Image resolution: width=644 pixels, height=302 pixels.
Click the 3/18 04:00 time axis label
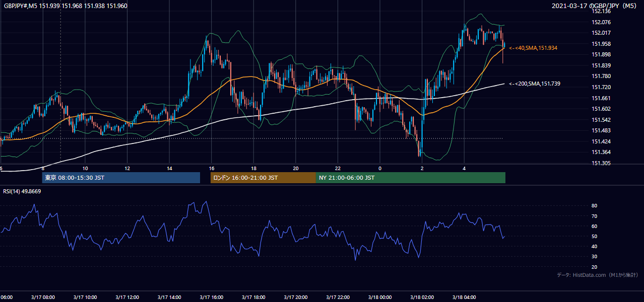click(x=464, y=297)
